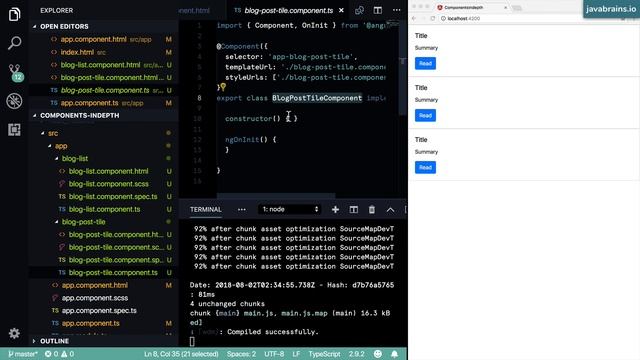Viewport: 640px width, 360px height.
Task: Open editor More Actions ellipsis menu
Action: click(396, 10)
